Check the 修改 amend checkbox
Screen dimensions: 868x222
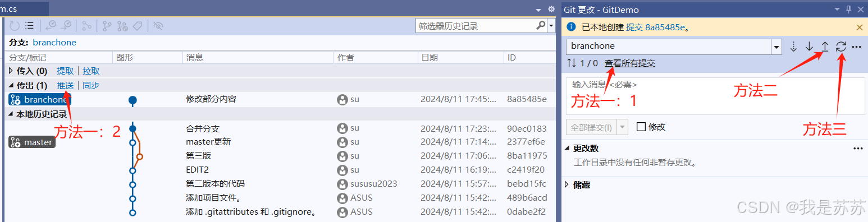coord(641,127)
